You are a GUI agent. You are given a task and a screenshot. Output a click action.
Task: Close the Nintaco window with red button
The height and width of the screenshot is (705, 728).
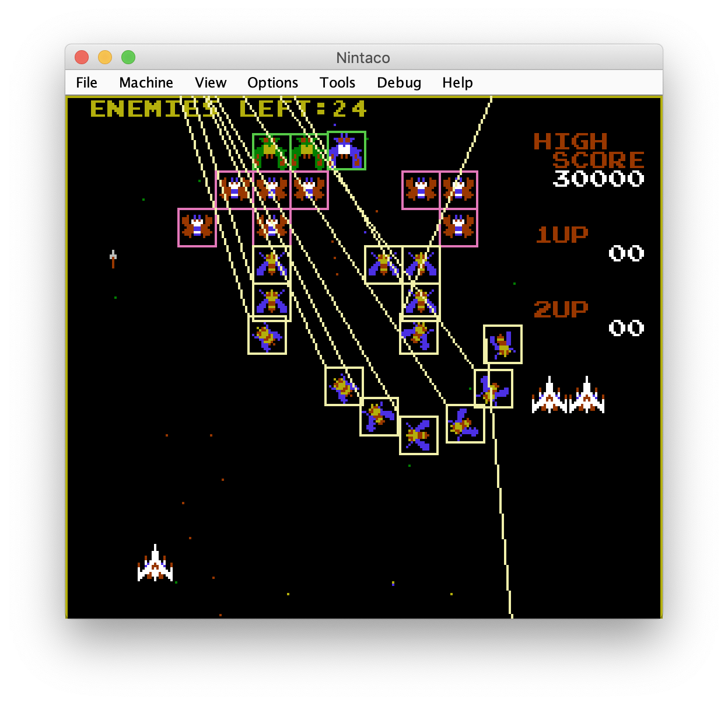[x=82, y=57]
